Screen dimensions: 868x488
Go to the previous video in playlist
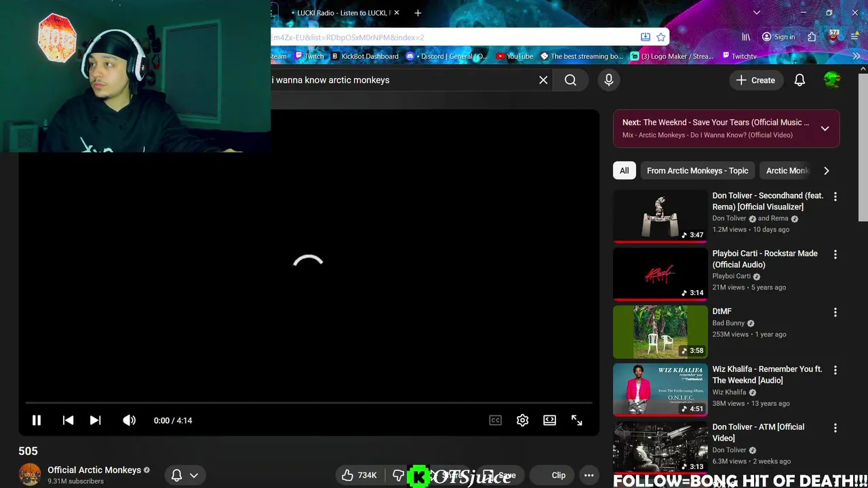(68, 420)
